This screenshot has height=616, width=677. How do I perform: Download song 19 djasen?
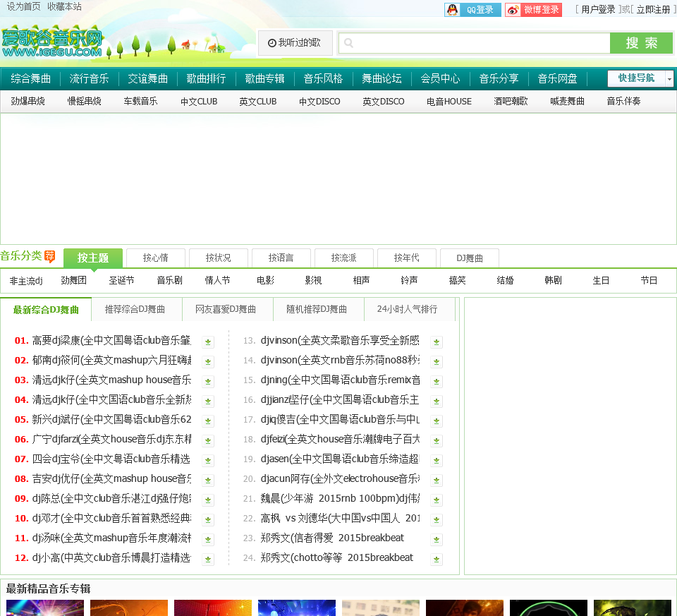pyautogui.click(x=437, y=460)
